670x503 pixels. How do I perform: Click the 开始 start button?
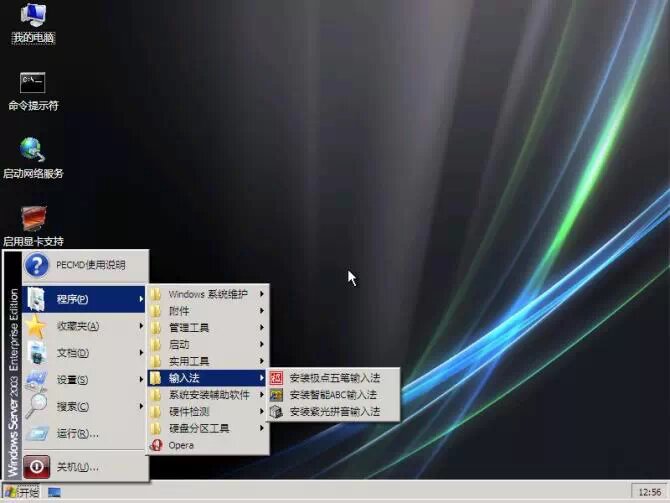click(21, 492)
